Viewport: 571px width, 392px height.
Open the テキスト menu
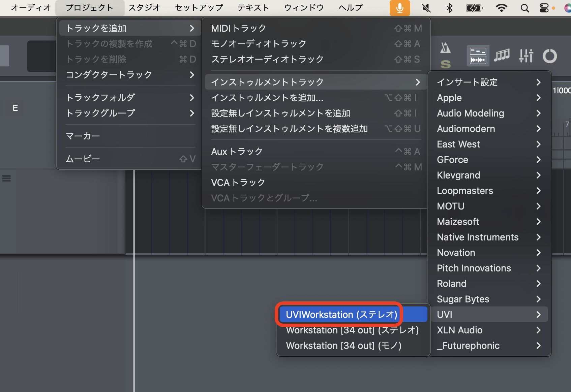pyautogui.click(x=253, y=8)
